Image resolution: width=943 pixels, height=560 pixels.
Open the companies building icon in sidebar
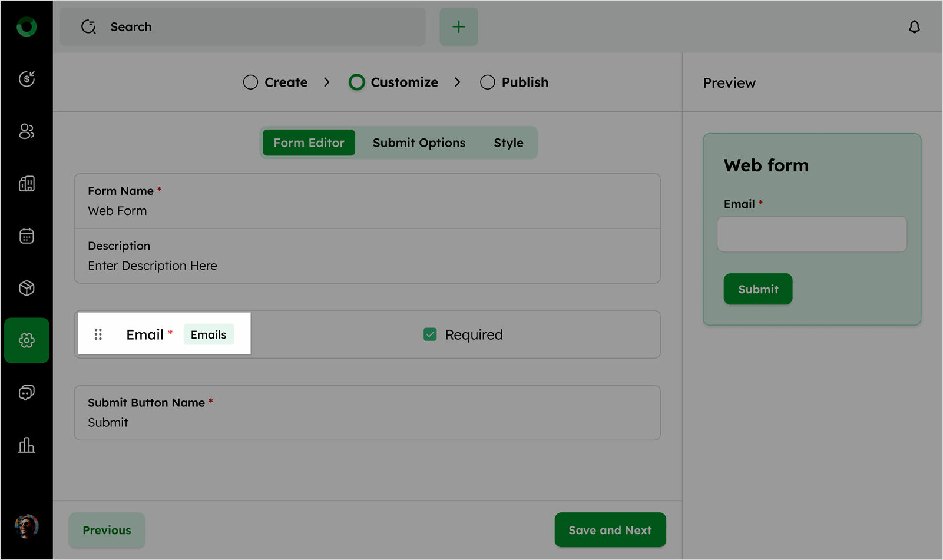pyautogui.click(x=27, y=184)
